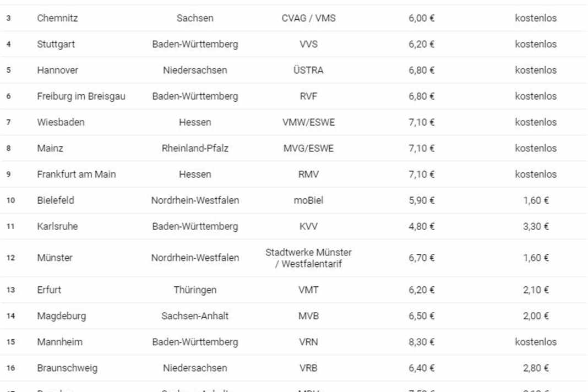588x392 pixels.
Task: Click the Wiesbaden city name
Action: pyautogui.click(x=61, y=122)
